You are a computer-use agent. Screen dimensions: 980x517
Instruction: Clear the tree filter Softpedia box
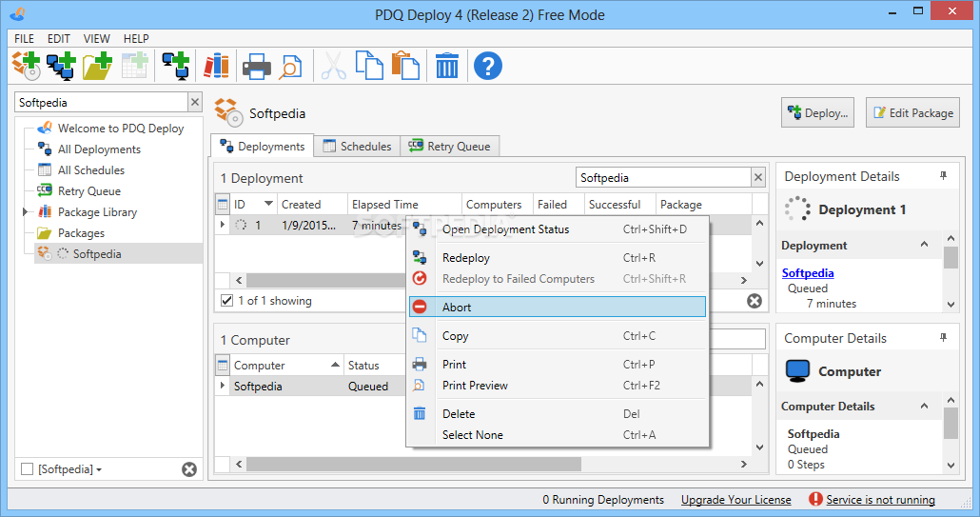pos(195,102)
